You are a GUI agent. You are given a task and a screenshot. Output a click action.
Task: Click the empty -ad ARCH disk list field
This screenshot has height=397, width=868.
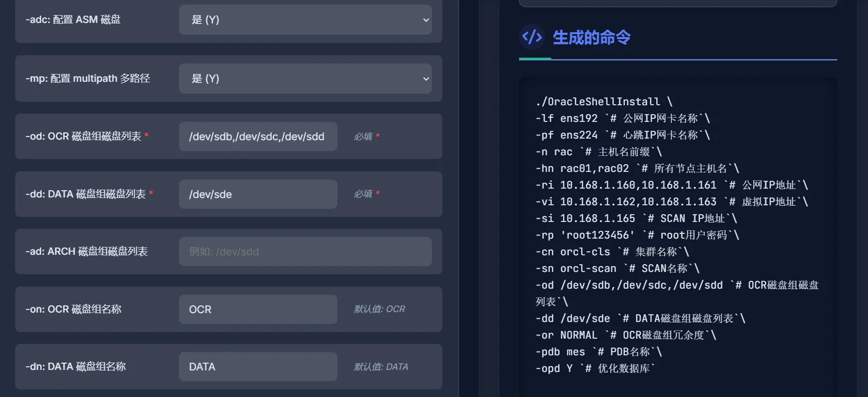305,252
